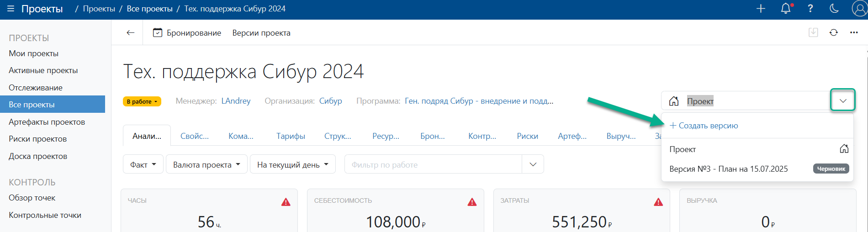Screen dimensions: 868x232
Task: Click the 56 ч. hours value
Action: (209, 222)
